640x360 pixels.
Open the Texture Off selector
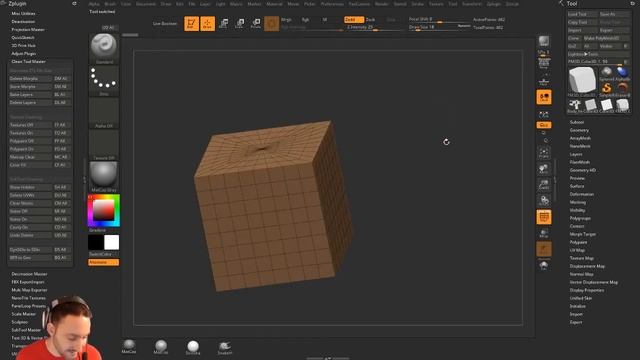click(x=104, y=144)
